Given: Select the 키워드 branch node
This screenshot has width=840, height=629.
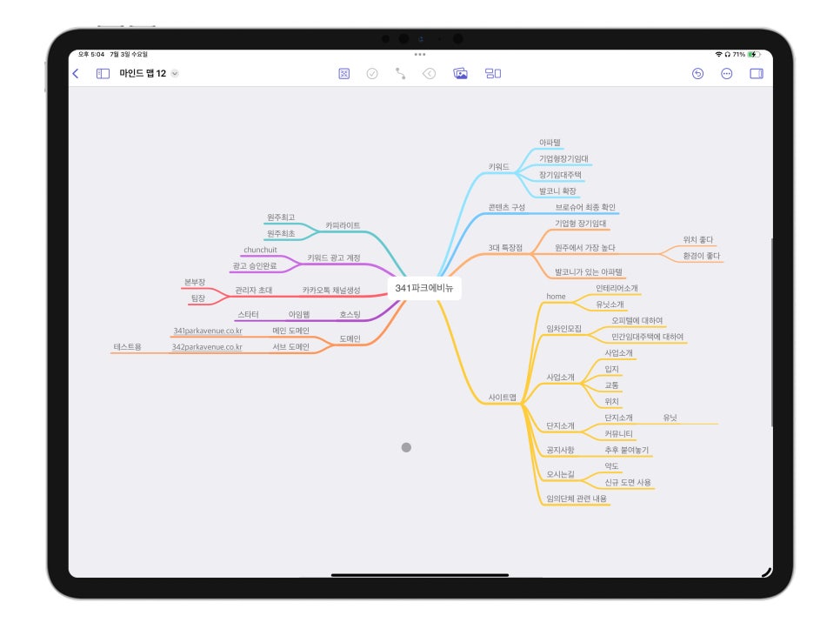Looking at the screenshot, I should click(499, 167).
